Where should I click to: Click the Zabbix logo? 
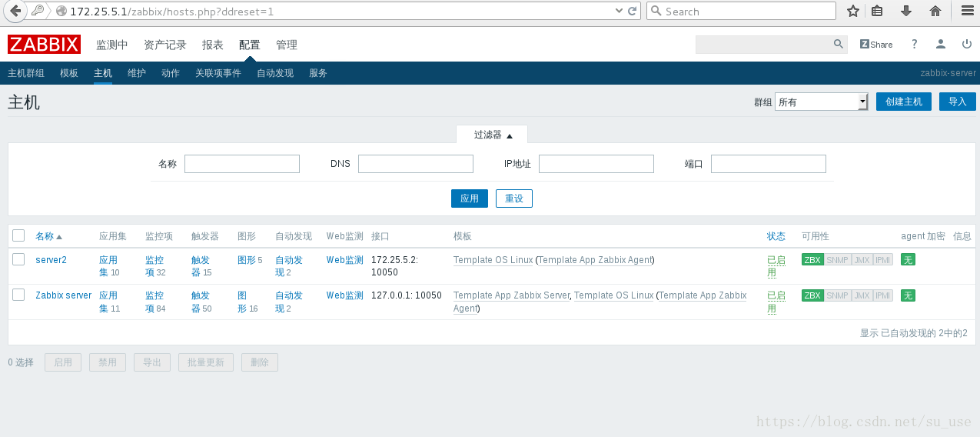tap(44, 45)
